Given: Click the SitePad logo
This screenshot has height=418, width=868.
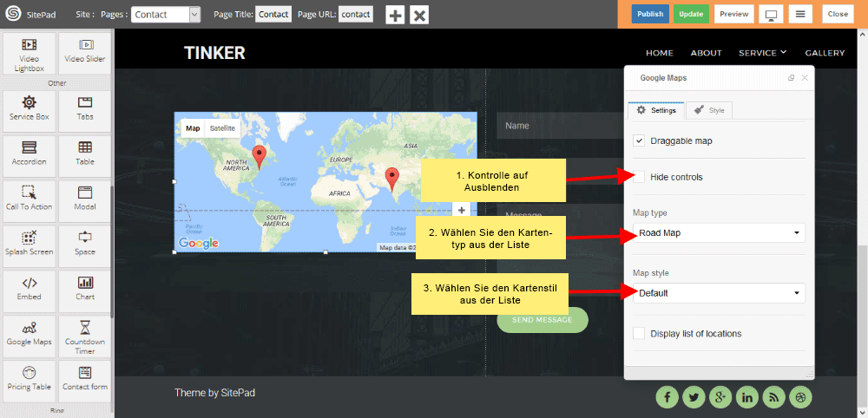Looking at the screenshot, I should [13, 15].
